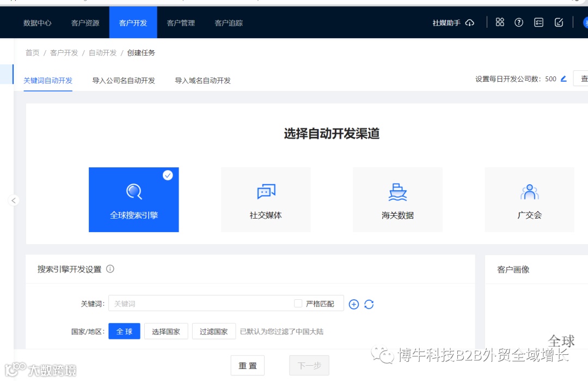This screenshot has width=588, height=381.
Task: Click the chat bubbles icon for 社交媒体
Action: (x=266, y=191)
